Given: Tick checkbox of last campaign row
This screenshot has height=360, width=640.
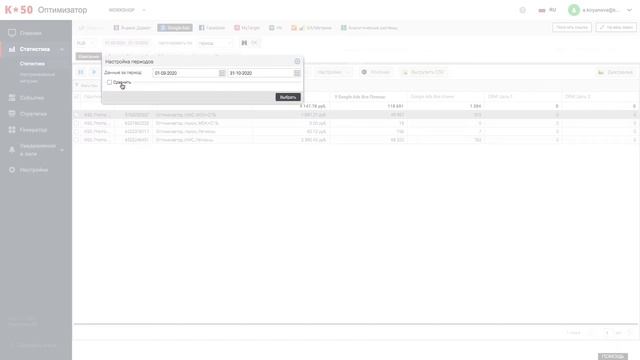Looking at the screenshot, I should pos(77,140).
